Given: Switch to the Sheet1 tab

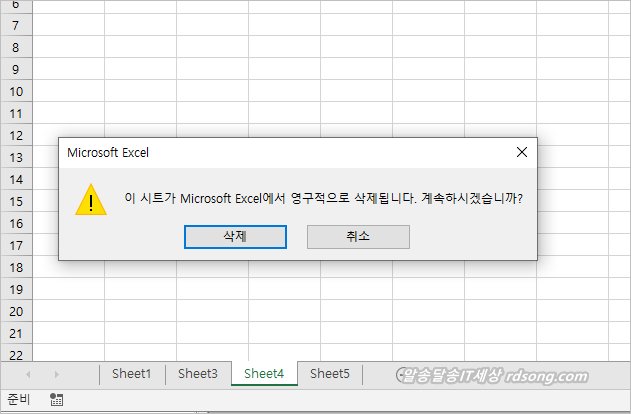Looking at the screenshot, I should [x=131, y=374].
